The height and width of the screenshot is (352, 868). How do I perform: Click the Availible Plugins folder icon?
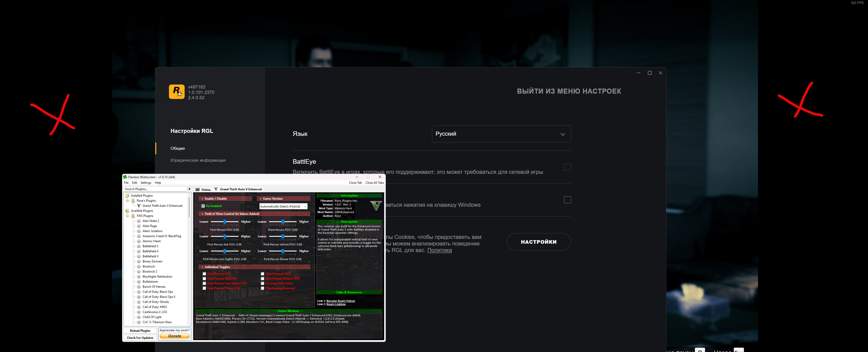click(x=127, y=211)
